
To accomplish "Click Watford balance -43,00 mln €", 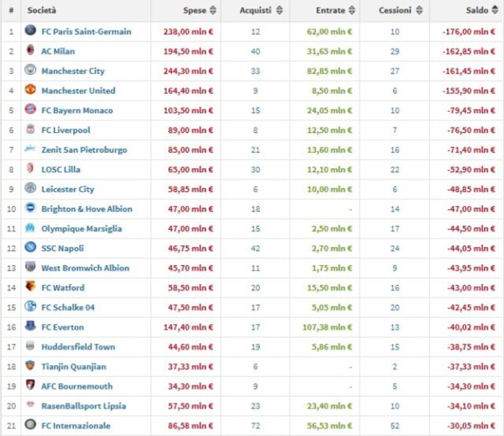I will tap(471, 288).
